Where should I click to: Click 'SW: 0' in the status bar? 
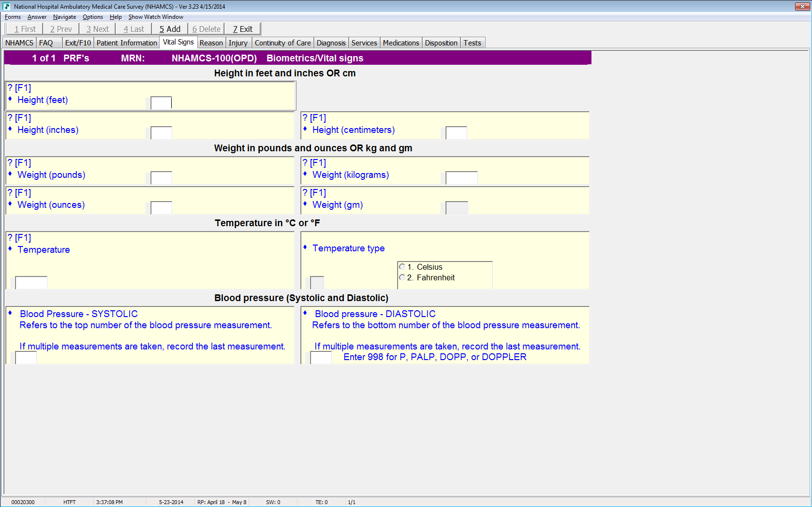[x=273, y=502]
